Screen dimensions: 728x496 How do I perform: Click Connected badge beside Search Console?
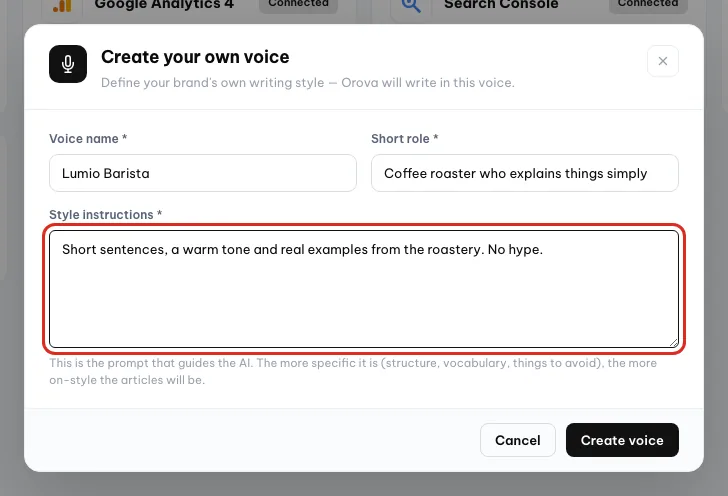[648, 5]
